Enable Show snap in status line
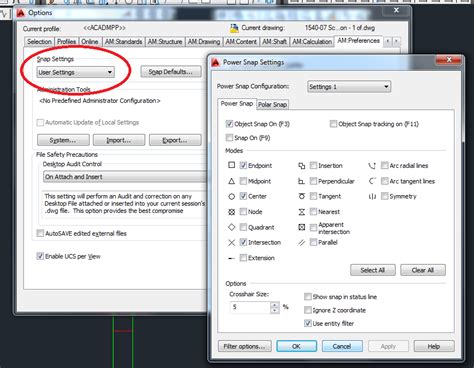The height and width of the screenshot is (368, 474). (308, 297)
